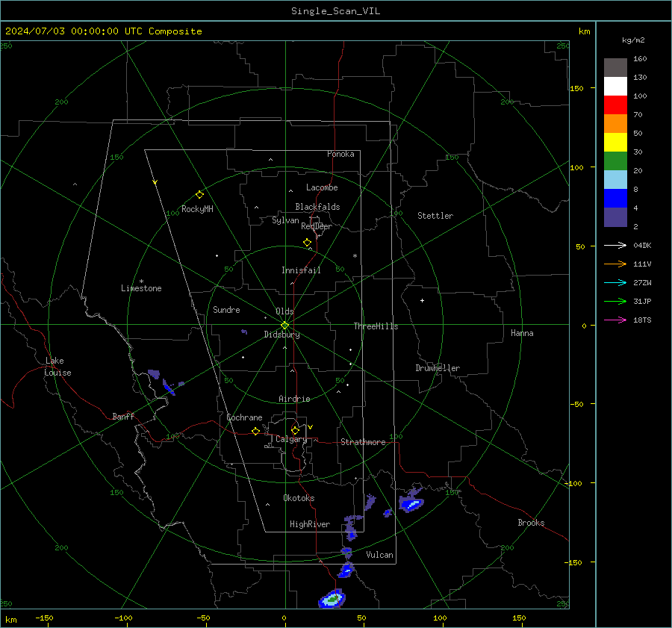Click the Single_Scan_VIL title text
The image size is (672, 628).
click(335, 11)
